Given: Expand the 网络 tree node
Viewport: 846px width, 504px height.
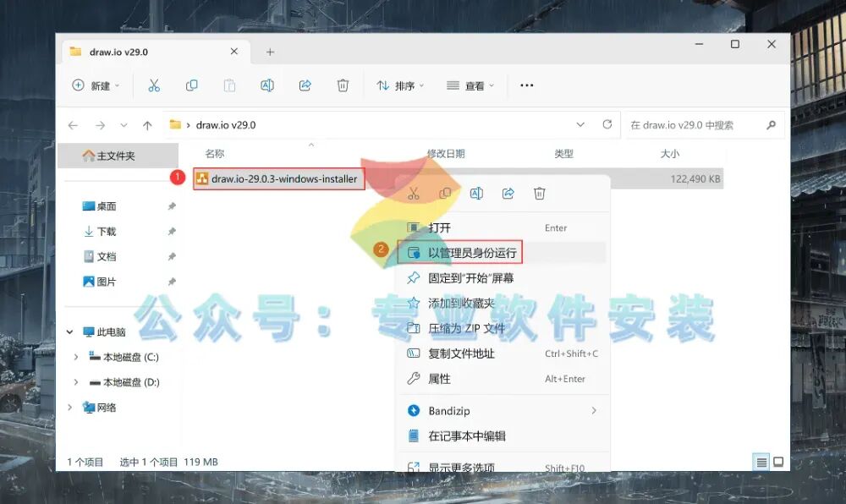Looking at the screenshot, I should (69, 408).
